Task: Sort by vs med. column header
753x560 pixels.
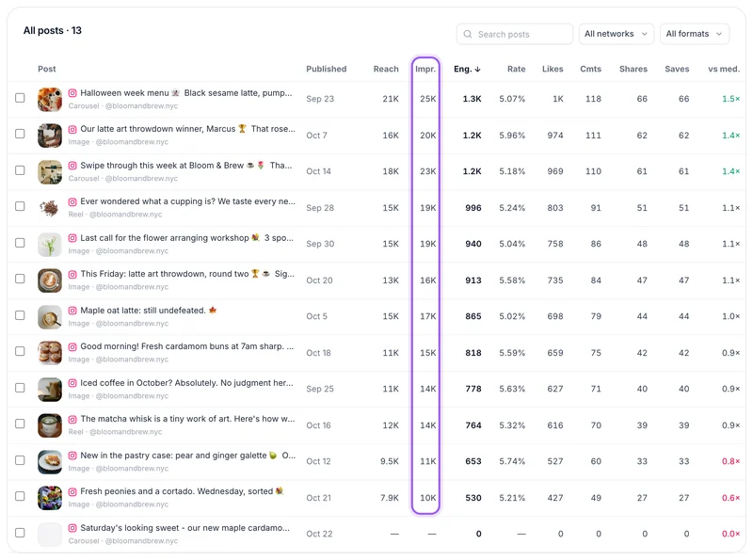Action: pos(724,69)
